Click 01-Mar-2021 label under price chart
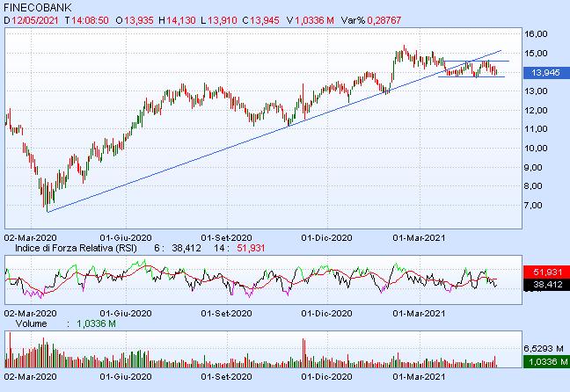This screenshot has width=570, height=392. [x=419, y=238]
